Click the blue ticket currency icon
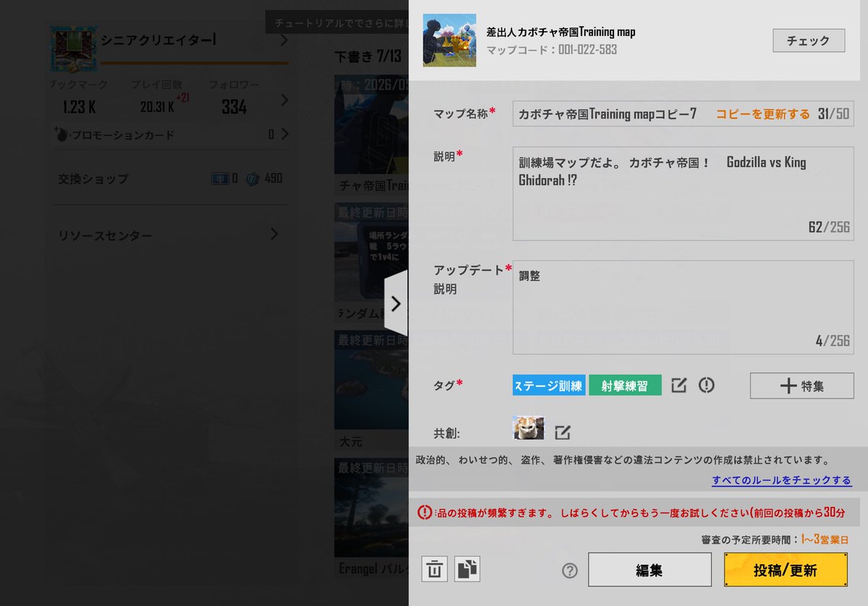The width and height of the screenshot is (868, 606). click(220, 178)
